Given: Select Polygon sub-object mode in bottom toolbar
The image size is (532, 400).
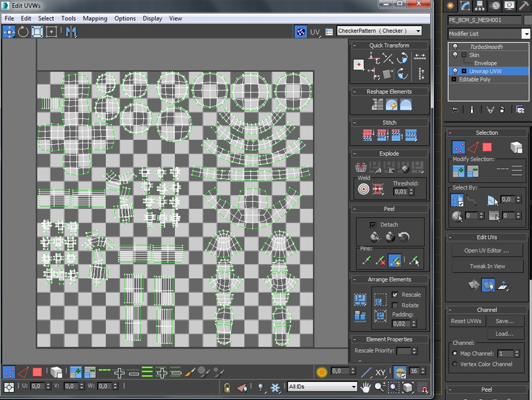Looking at the screenshot, I should click(37, 372).
